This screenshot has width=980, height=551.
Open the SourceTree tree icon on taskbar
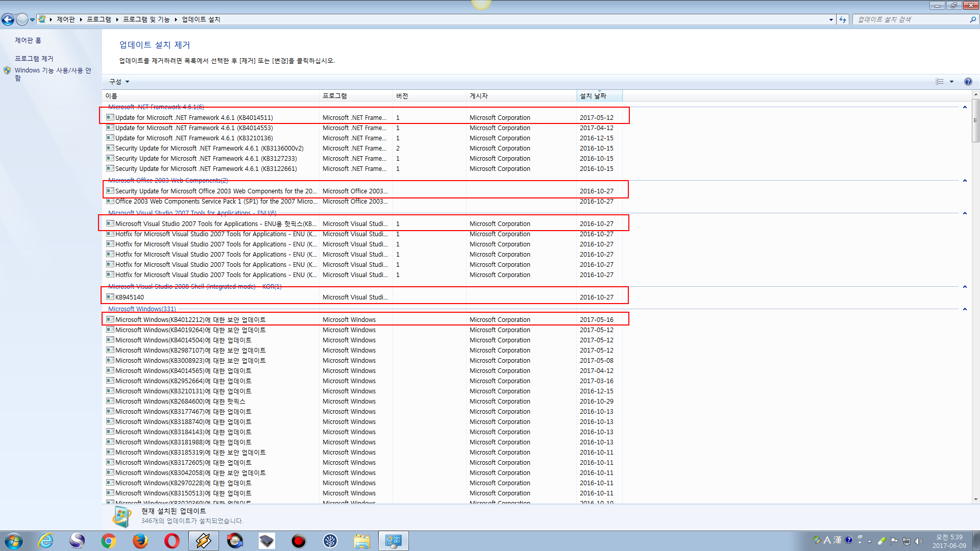[330, 541]
